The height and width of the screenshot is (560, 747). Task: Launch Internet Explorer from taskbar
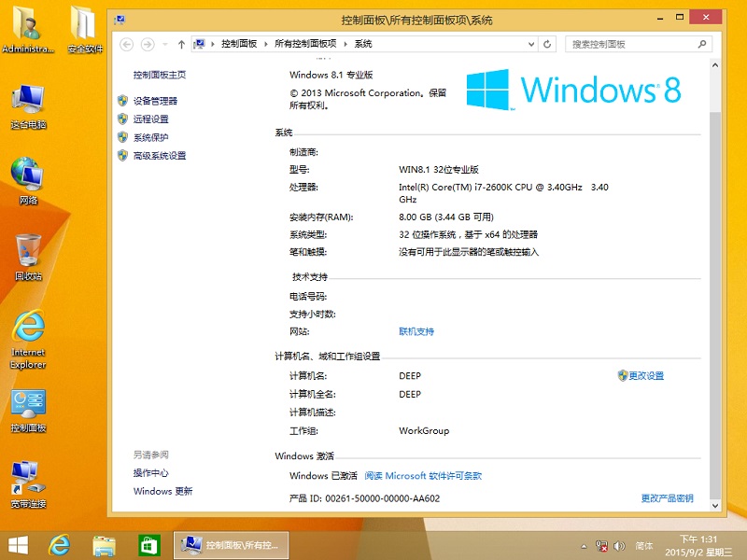point(60,545)
